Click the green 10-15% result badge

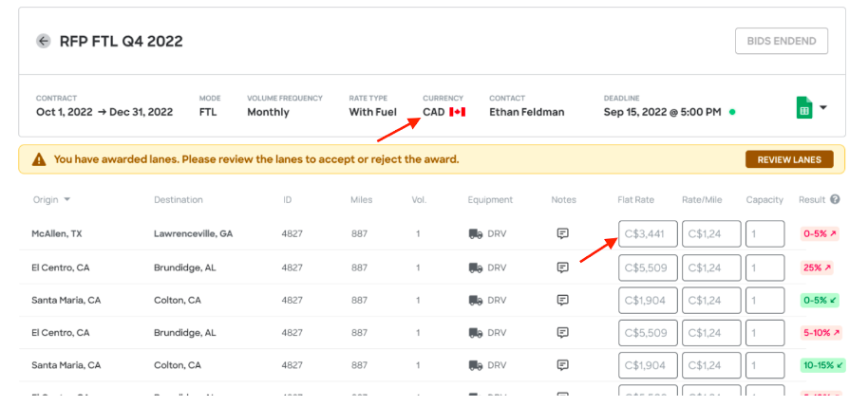click(x=822, y=365)
